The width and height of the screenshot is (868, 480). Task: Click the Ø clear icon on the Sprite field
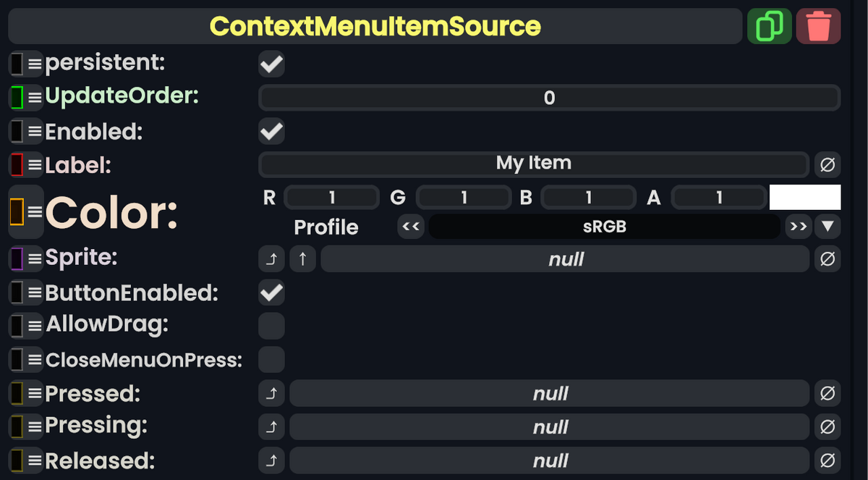tap(827, 258)
